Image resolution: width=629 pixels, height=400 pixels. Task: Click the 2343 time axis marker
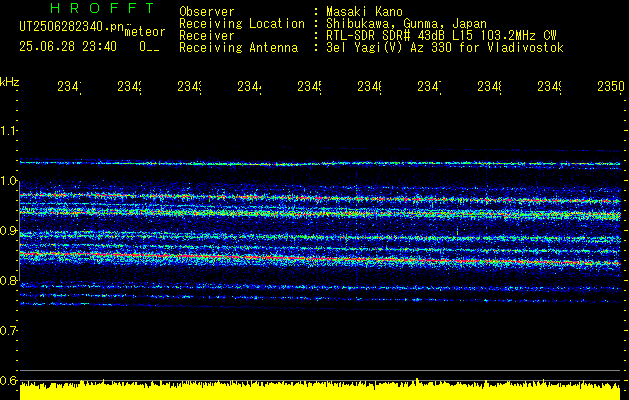pos(190,86)
